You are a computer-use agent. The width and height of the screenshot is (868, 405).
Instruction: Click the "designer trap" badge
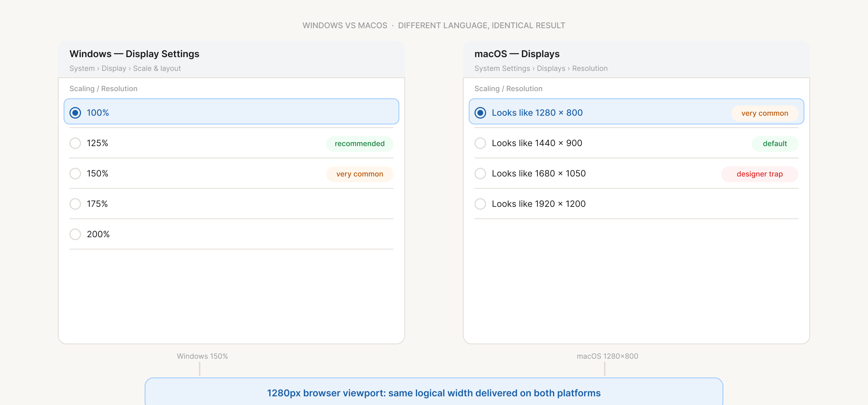(x=759, y=174)
